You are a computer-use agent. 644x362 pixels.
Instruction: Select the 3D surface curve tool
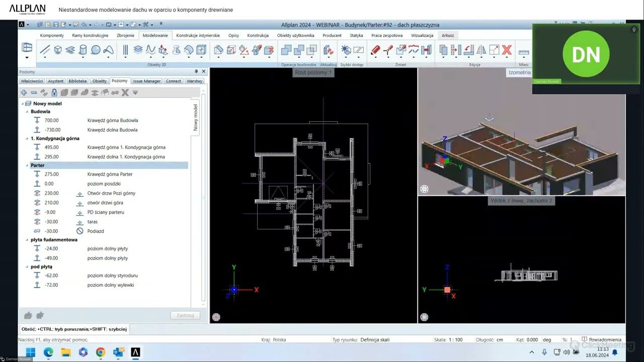tap(108, 50)
